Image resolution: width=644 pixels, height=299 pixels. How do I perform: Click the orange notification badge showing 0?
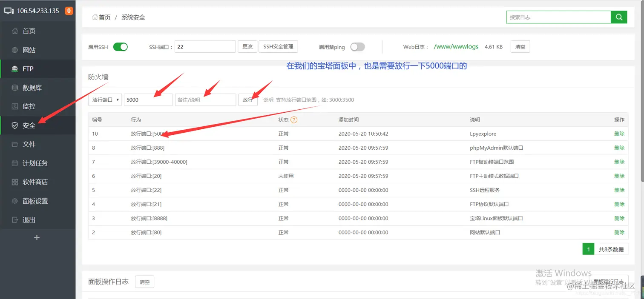[x=69, y=11]
